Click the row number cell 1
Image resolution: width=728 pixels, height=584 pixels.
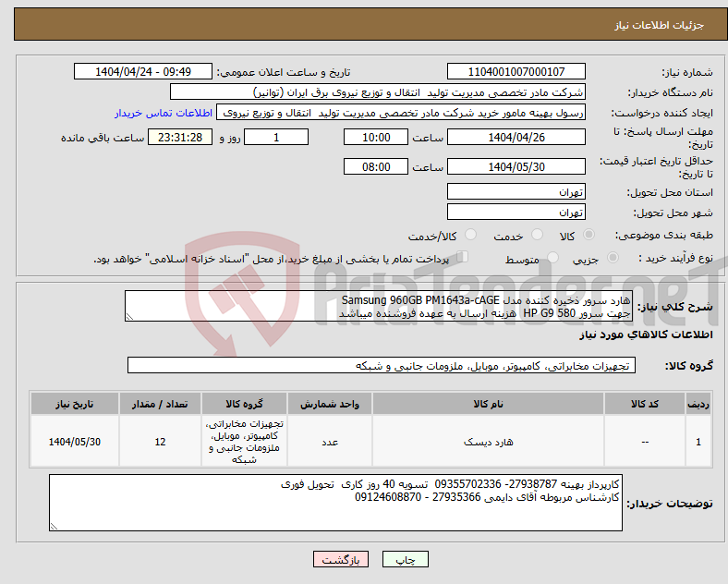[x=698, y=442]
